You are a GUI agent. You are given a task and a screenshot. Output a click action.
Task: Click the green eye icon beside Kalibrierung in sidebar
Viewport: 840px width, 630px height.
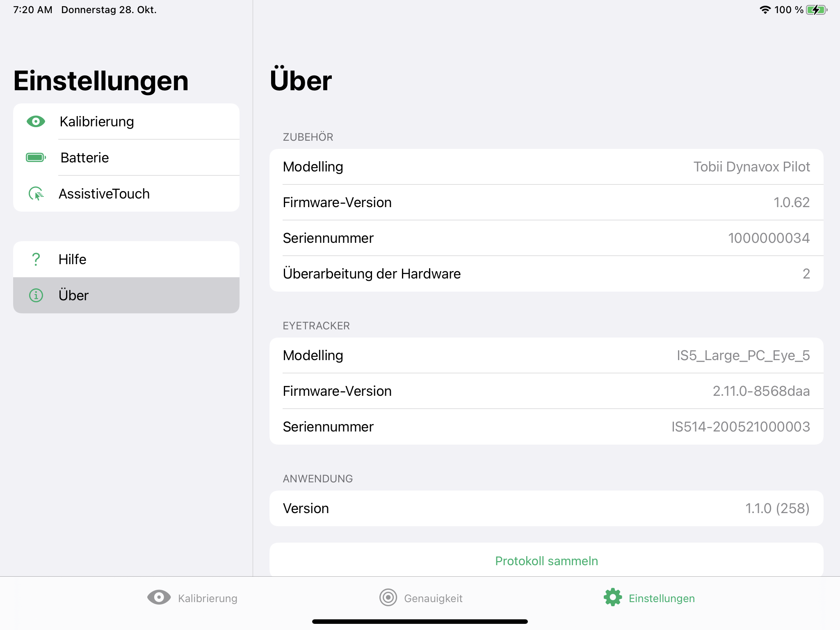[36, 121]
